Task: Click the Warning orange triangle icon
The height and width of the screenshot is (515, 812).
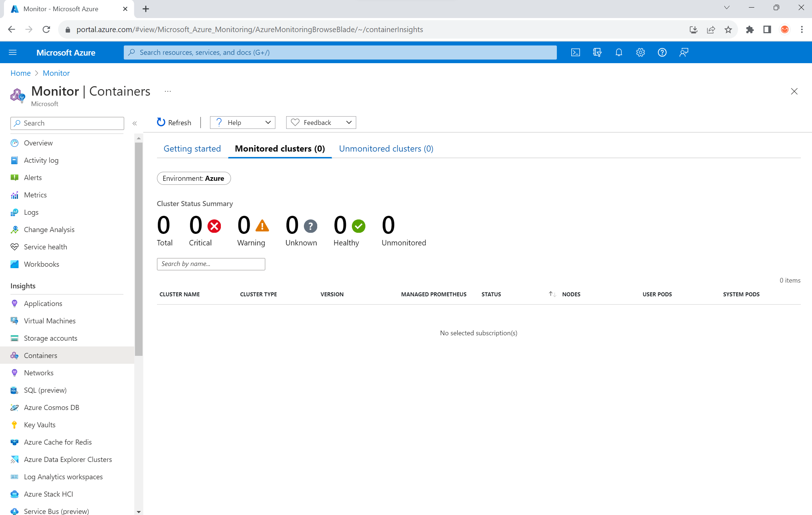Action: click(x=262, y=226)
